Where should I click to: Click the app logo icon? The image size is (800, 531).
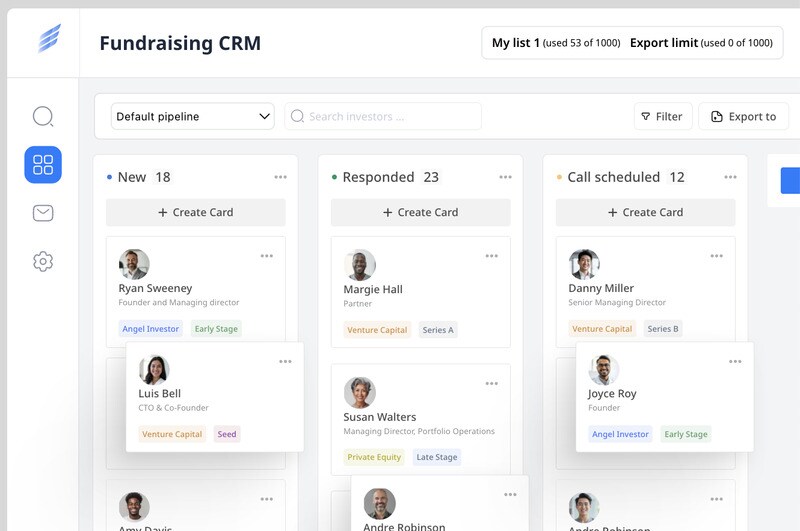tap(49, 39)
